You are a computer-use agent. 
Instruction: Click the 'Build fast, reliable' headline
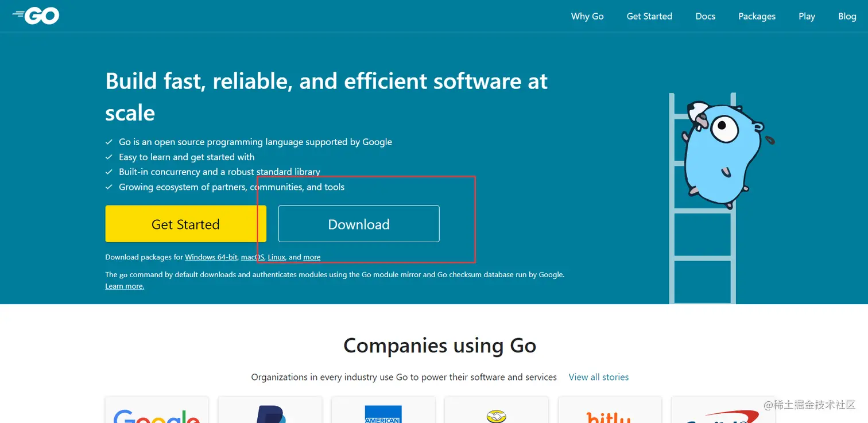pos(326,96)
